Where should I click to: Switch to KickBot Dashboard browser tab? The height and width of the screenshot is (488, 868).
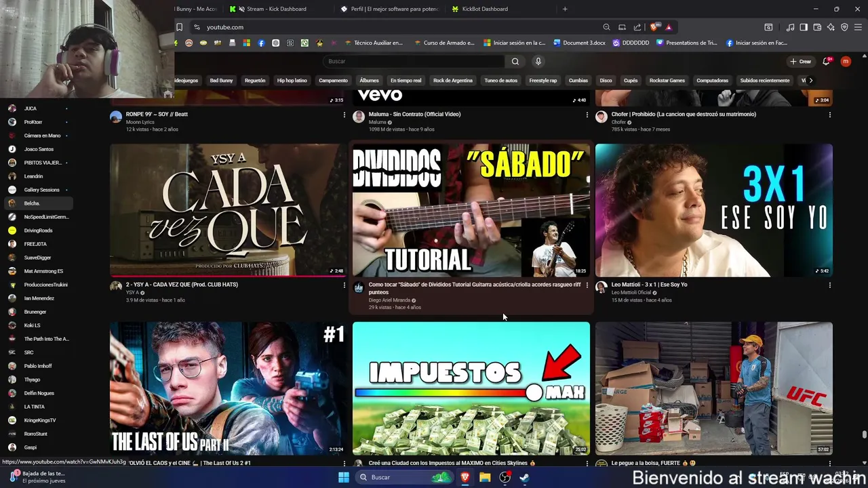point(494,9)
